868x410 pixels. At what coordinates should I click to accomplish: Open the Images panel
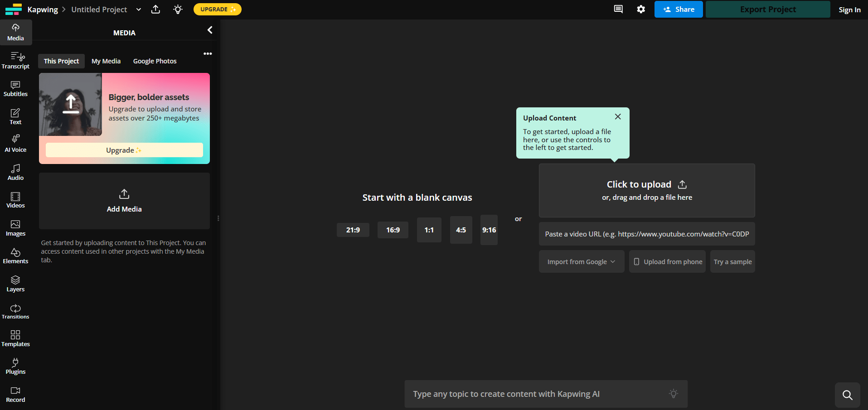tap(15, 228)
